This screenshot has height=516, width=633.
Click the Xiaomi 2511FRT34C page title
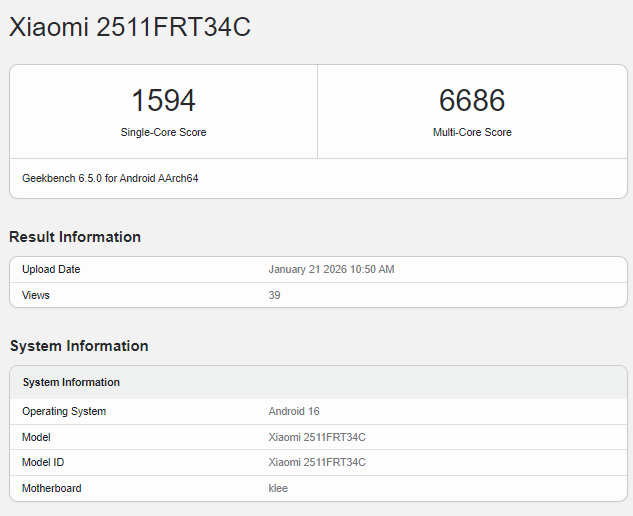(130, 28)
